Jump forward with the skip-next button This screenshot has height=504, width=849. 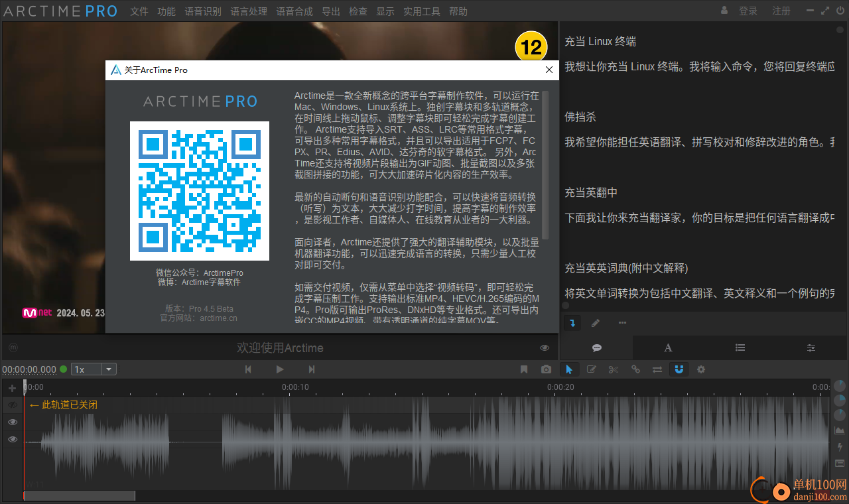(312, 369)
